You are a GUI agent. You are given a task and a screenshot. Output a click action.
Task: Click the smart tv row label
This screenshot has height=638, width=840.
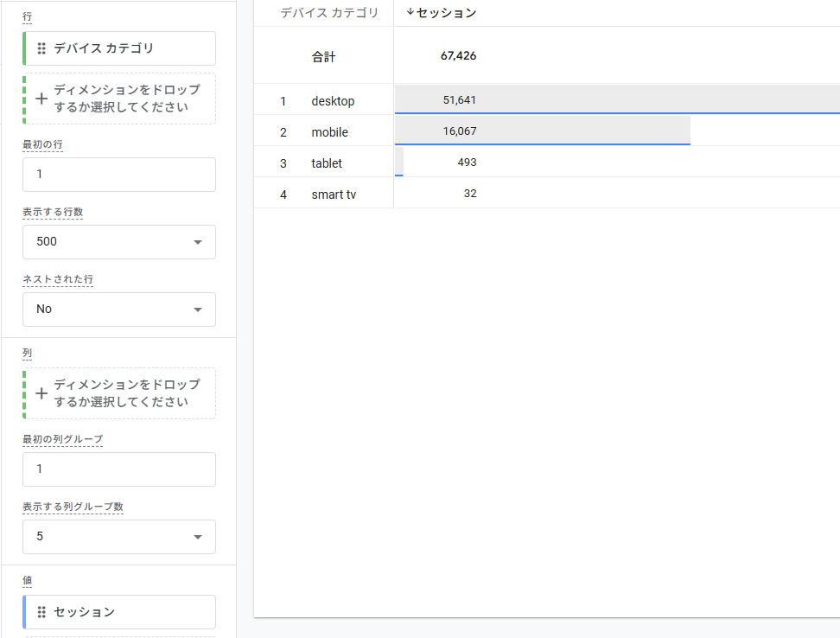coord(334,195)
